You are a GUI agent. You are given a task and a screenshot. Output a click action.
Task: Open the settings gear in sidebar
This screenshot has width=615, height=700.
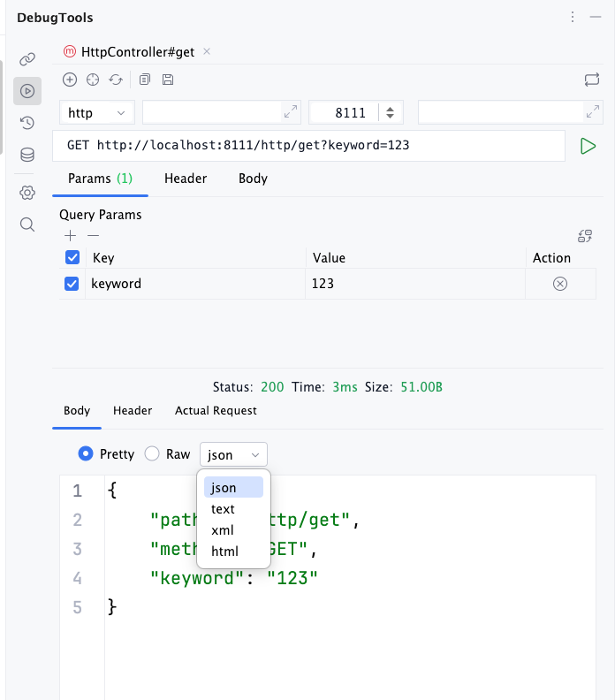[27, 193]
